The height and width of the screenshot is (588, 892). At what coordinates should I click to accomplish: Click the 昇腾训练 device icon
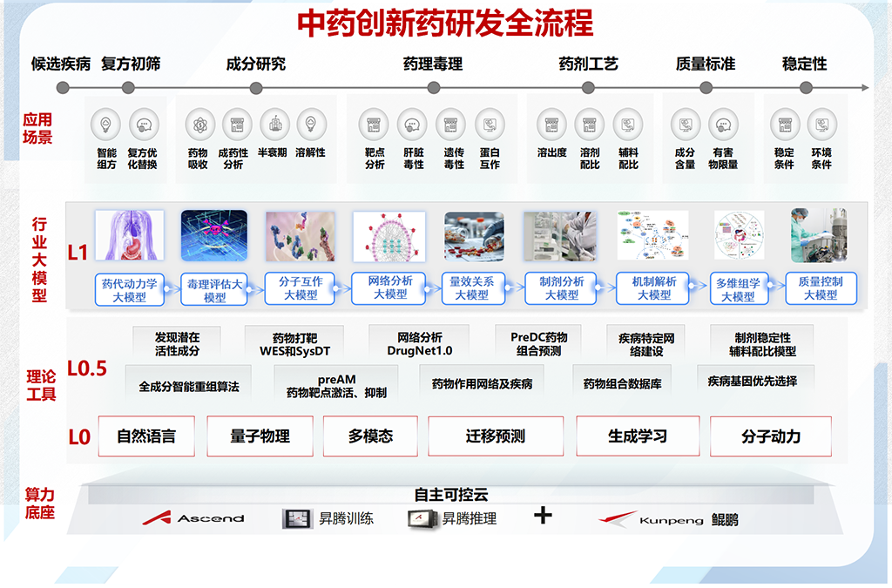click(297, 518)
